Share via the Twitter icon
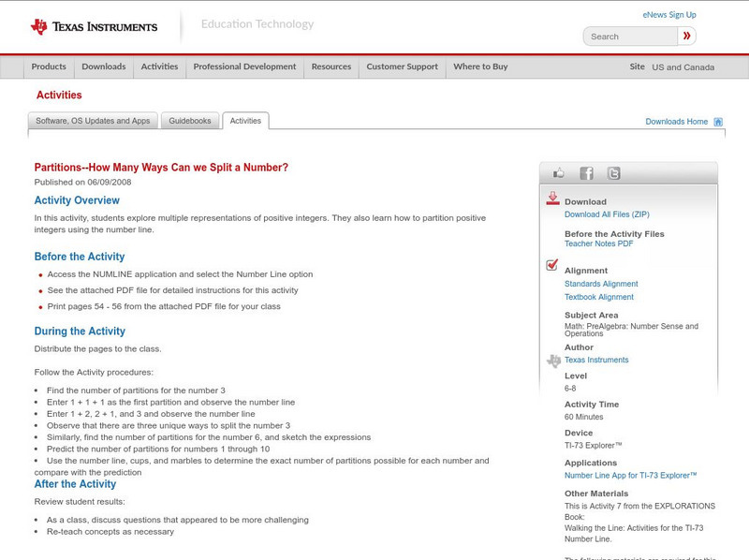This screenshot has width=749, height=560. 613,173
